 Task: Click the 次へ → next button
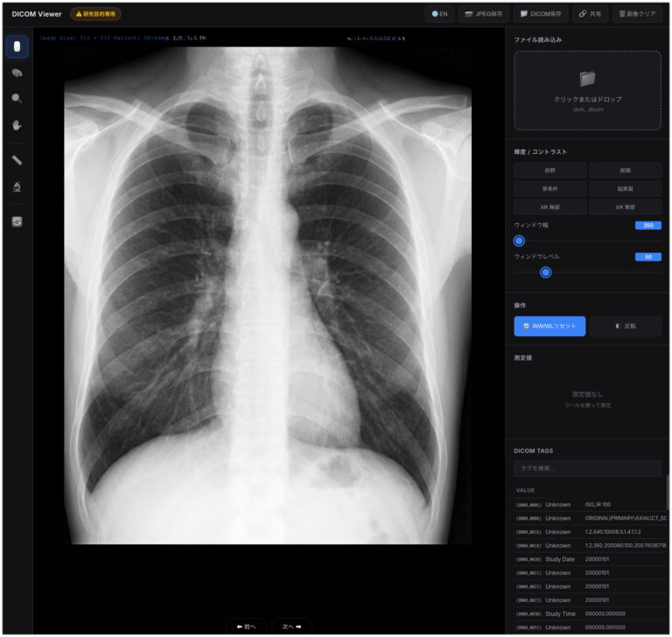[x=291, y=626]
